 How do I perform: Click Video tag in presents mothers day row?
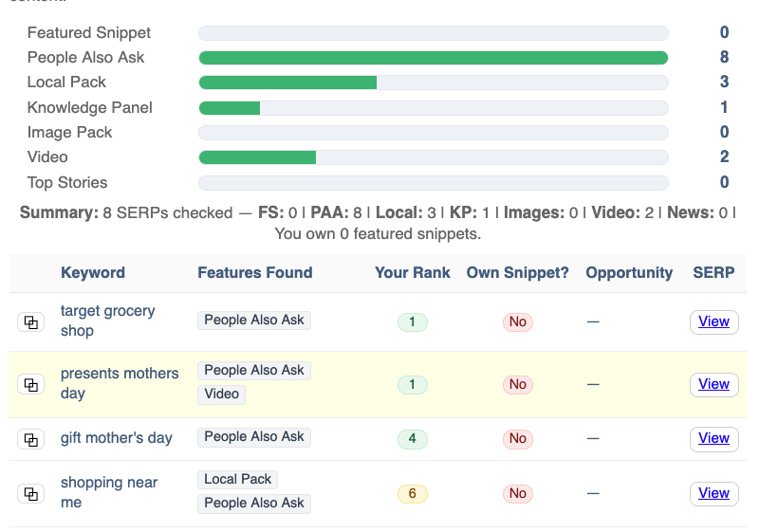point(222,394)
